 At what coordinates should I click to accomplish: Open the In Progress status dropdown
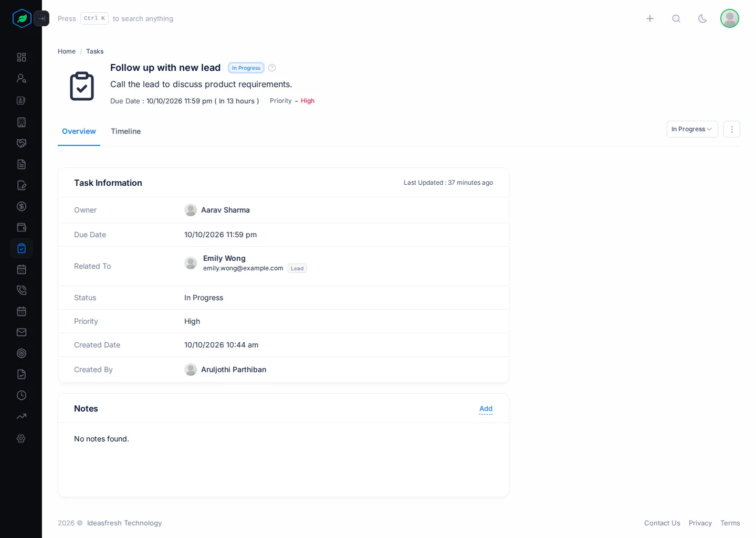tap(692, 129)
